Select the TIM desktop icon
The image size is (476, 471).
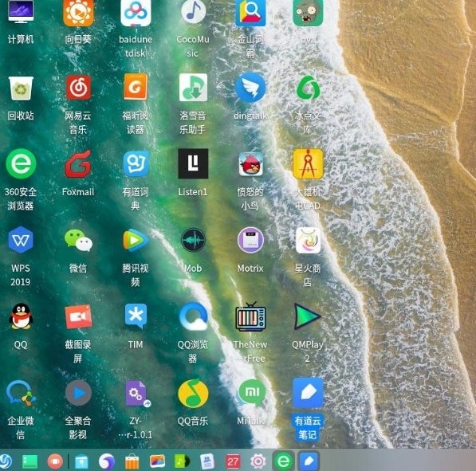pos(136,316)
